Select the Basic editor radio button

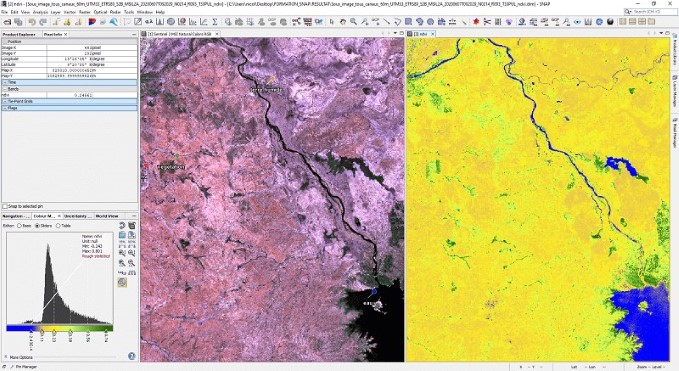[19, 226]
